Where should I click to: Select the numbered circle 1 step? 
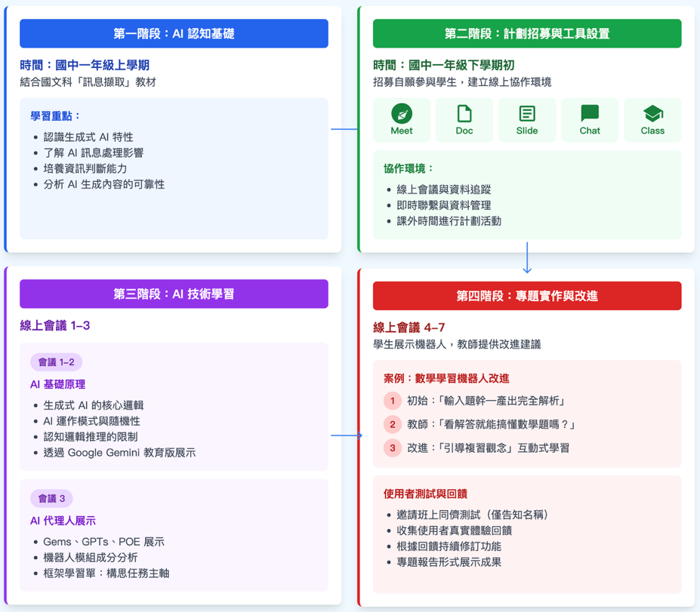393,401
